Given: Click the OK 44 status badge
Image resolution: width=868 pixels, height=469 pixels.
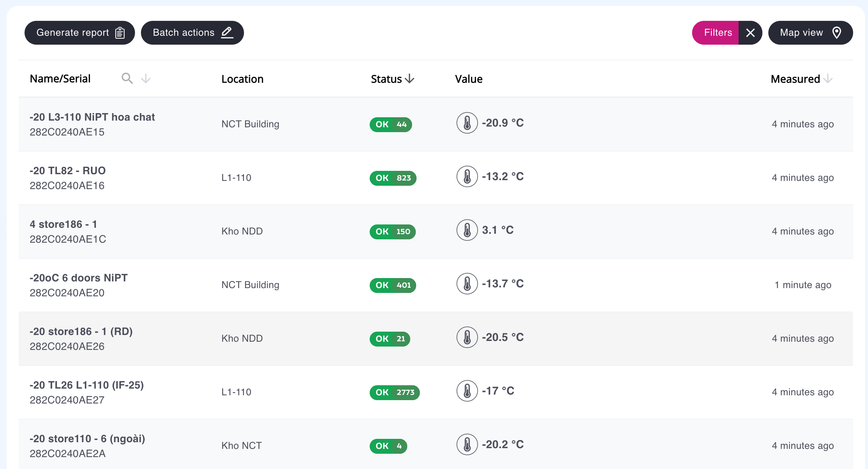Looking at the screenshot, I should click(391, 124).
